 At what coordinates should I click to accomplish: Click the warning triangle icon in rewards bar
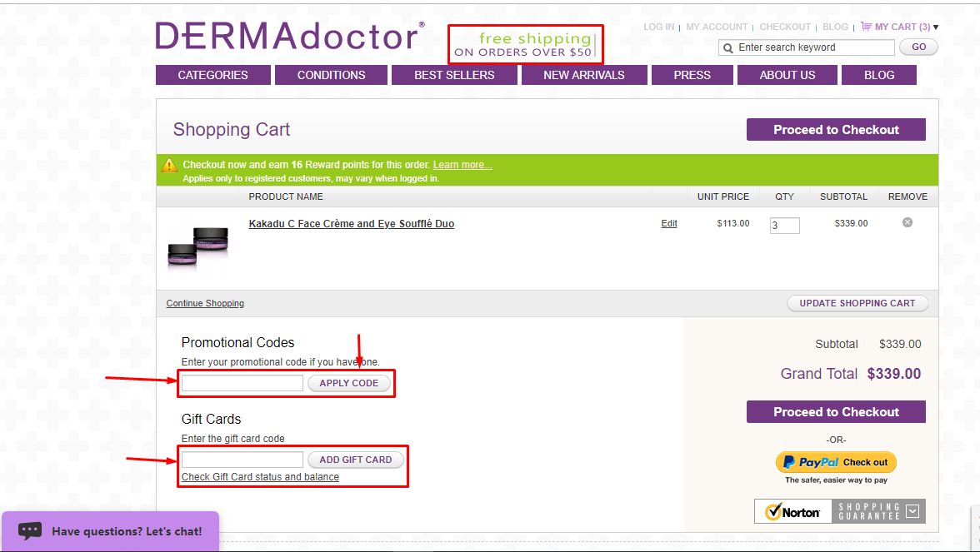[x=169, y=166]
